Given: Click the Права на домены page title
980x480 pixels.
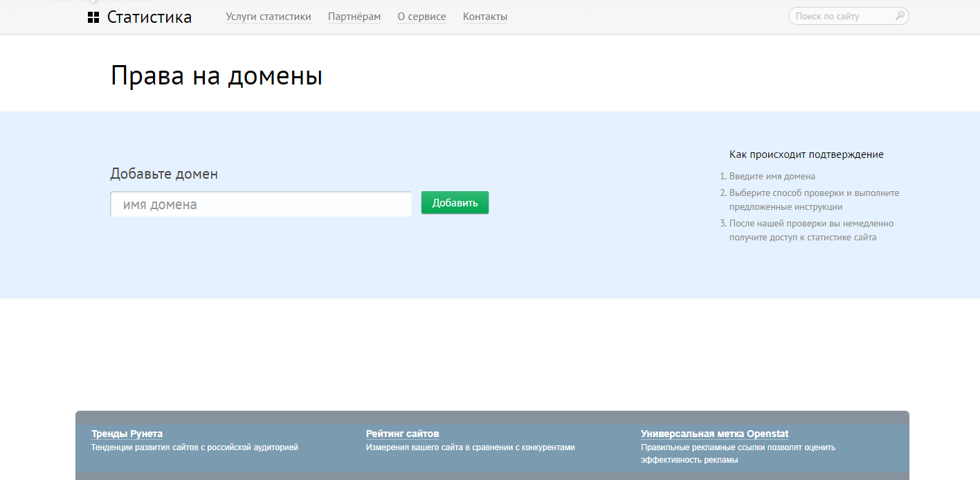Looking at the screenshot, I should [217, 76].
